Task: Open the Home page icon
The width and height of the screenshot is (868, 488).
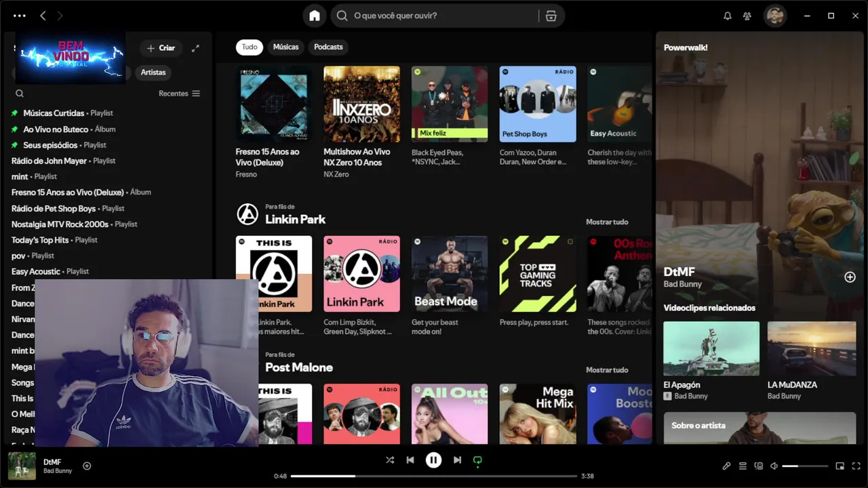Action: 315,16
